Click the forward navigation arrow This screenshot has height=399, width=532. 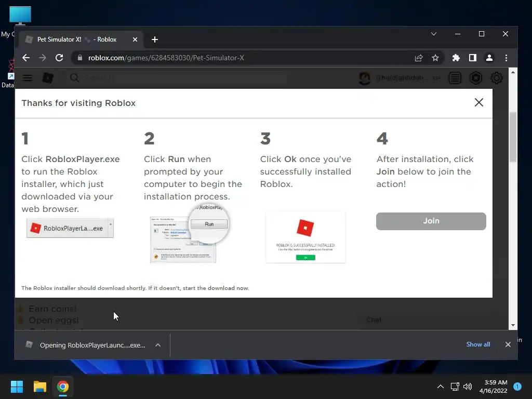point(43,58)
